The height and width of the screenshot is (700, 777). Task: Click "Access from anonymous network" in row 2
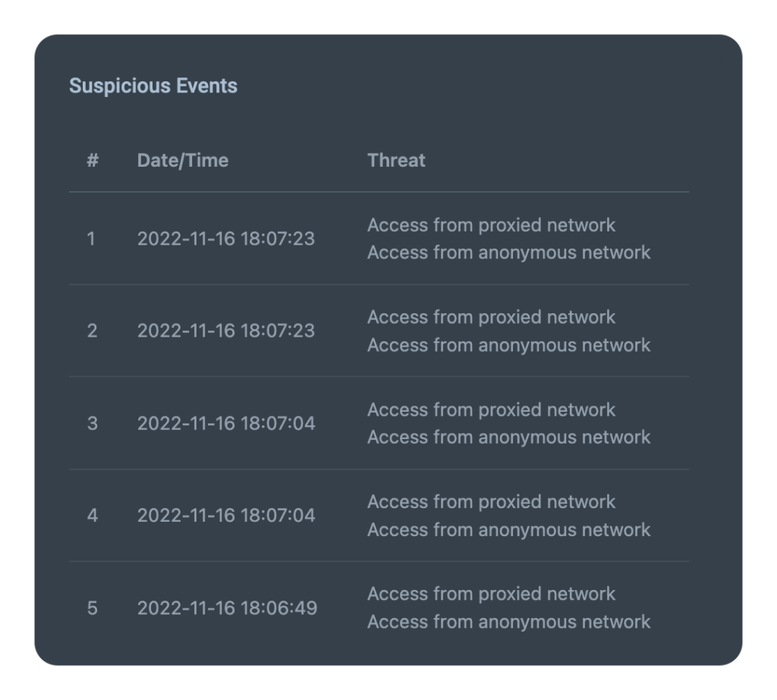tap(508, 345)
